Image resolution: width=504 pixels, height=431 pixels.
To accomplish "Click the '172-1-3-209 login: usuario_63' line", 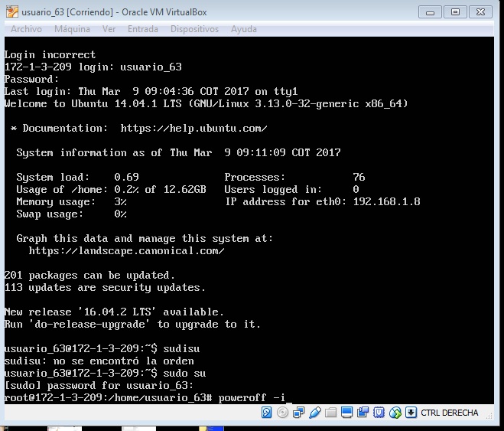I will 93,67.
